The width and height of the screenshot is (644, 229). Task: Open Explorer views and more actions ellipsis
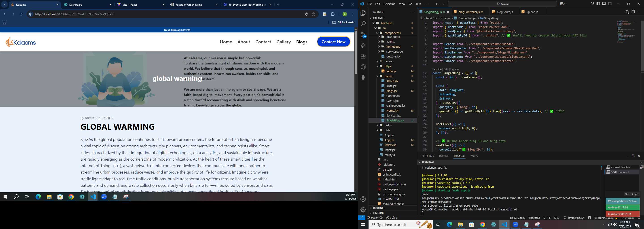pyautogui.click(x=412, y=12)
